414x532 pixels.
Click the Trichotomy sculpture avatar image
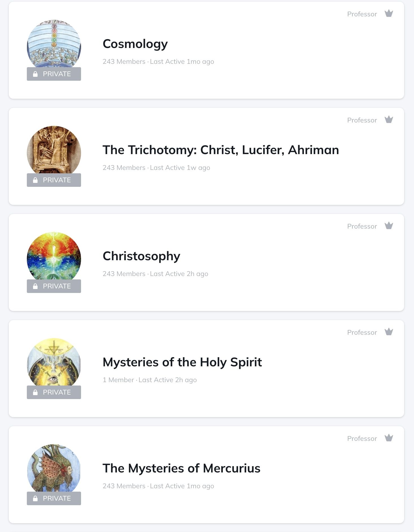54,150
